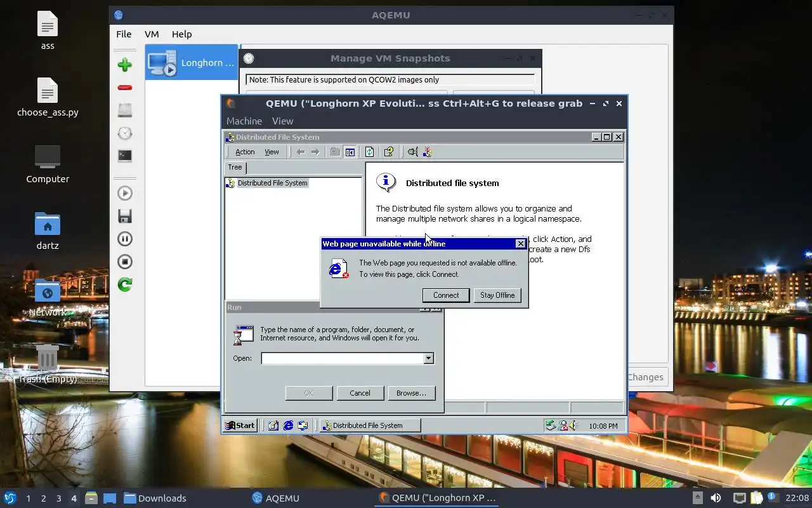Click the green reset arrow icon in AQEMU
Image resolution: width=812 pixels, height=508 pixels.
pyautogui.click(x=125, y=284)
